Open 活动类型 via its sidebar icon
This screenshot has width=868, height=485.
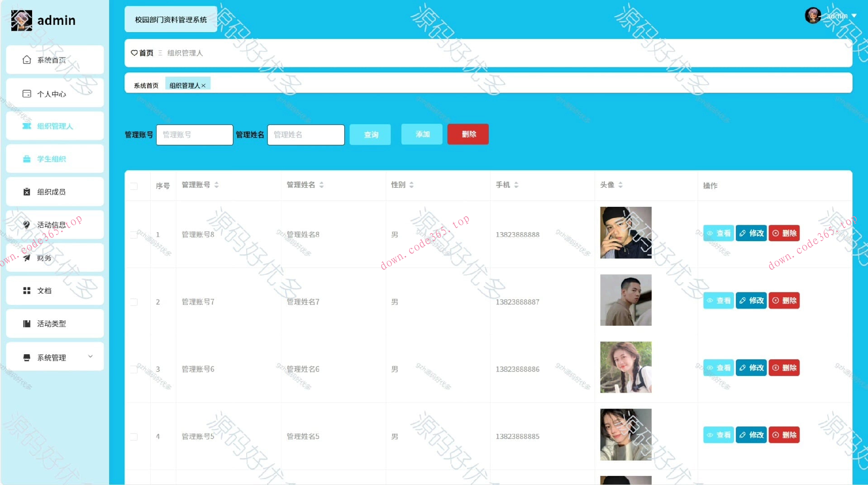pyautogui.click(x=26, y=323)
